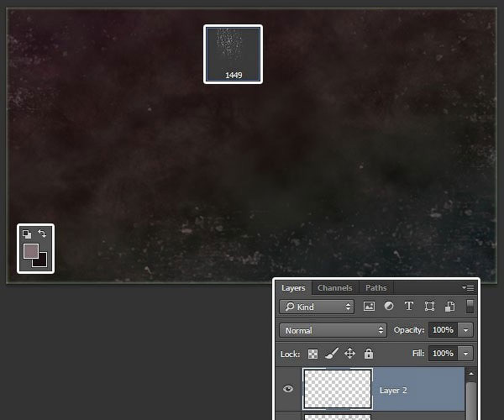The image size is (504, 420).
Task: Filter layers by pixel layers icon
Action: click(369, 307)
